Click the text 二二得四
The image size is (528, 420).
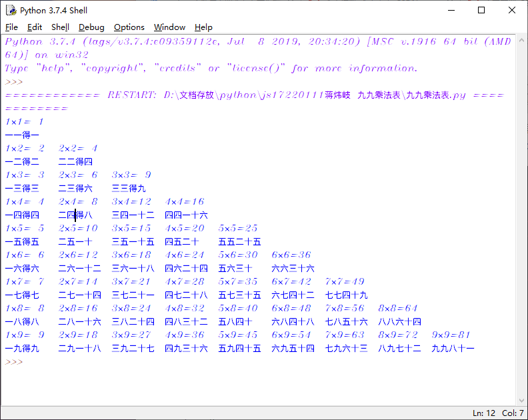(75, 162)
